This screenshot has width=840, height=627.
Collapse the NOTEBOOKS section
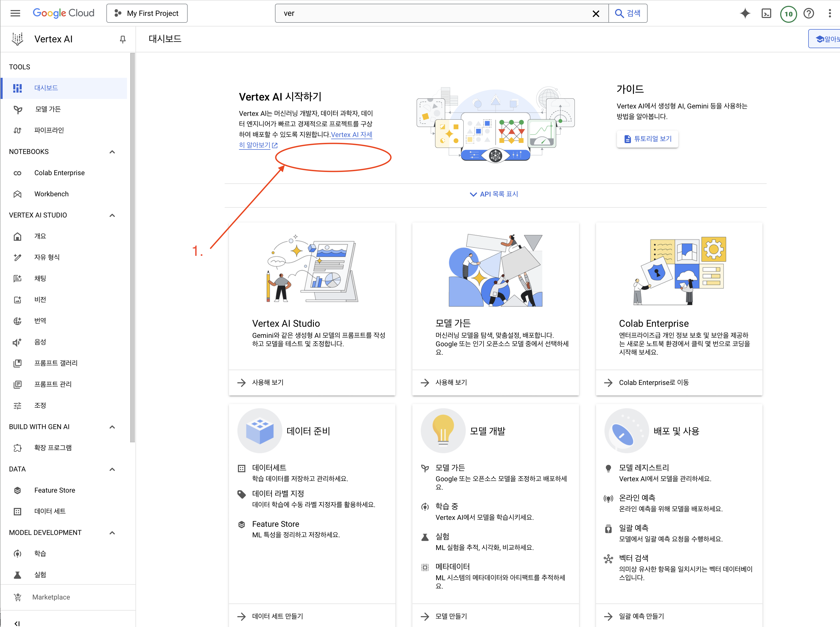click(x=112, y=152)
